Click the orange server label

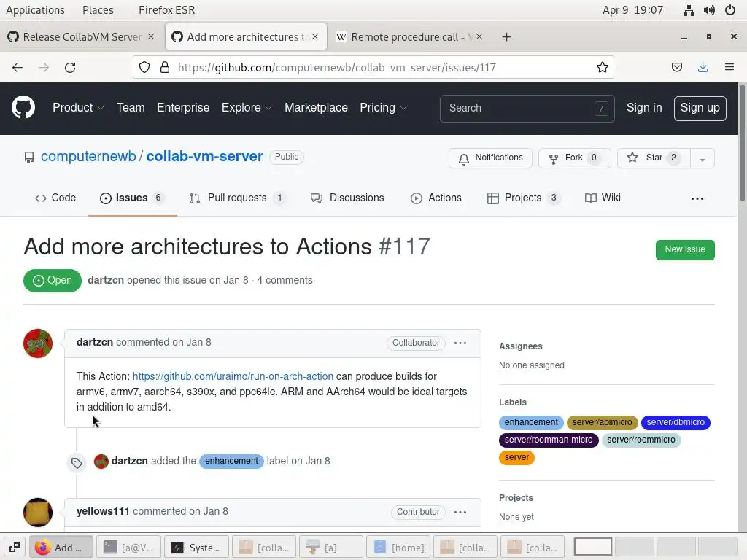516,458
